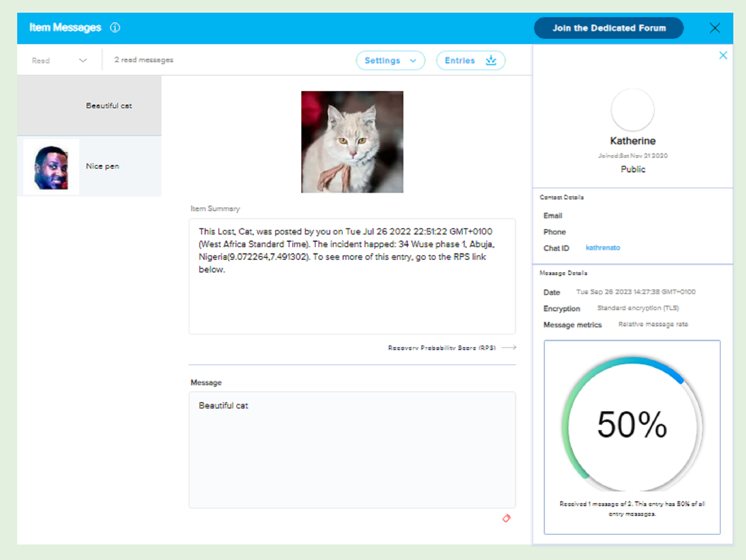
Task: Click the Phone contact field label
Action: 554,232
